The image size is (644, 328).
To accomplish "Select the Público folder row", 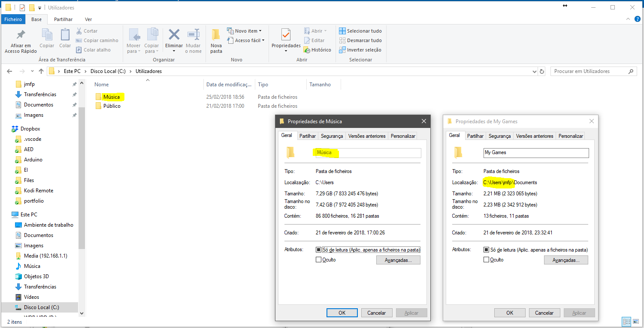I will click(112, 106).
